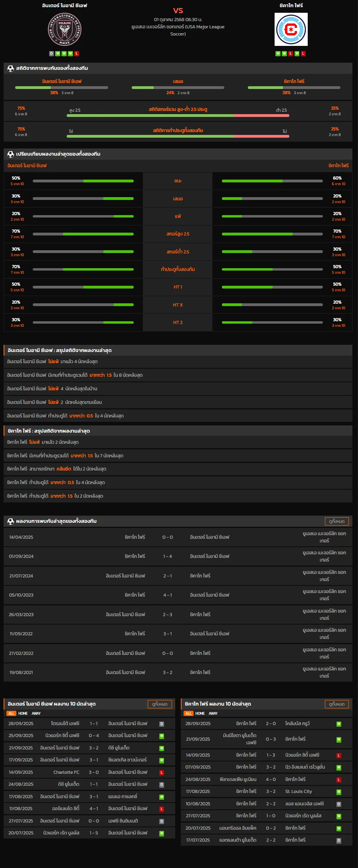Select HOME tab in Chicago Fire last 10 matches

coord(200,714)
